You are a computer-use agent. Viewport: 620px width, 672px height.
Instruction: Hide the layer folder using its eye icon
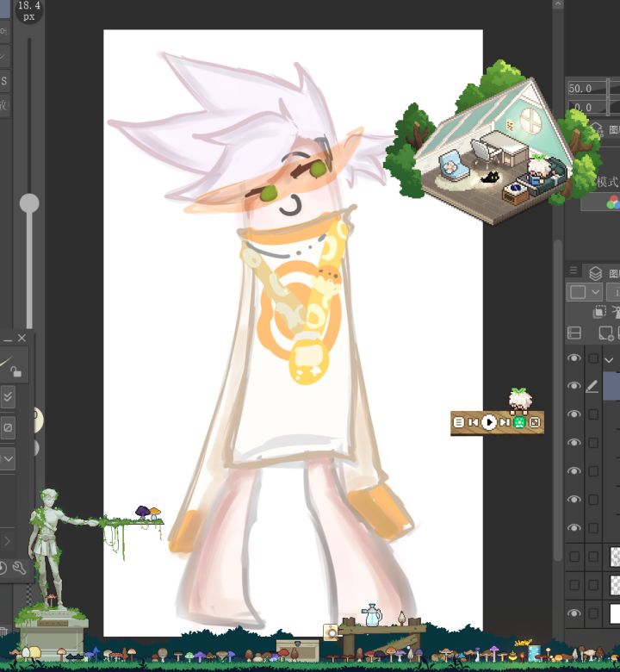tap(574, 358)
